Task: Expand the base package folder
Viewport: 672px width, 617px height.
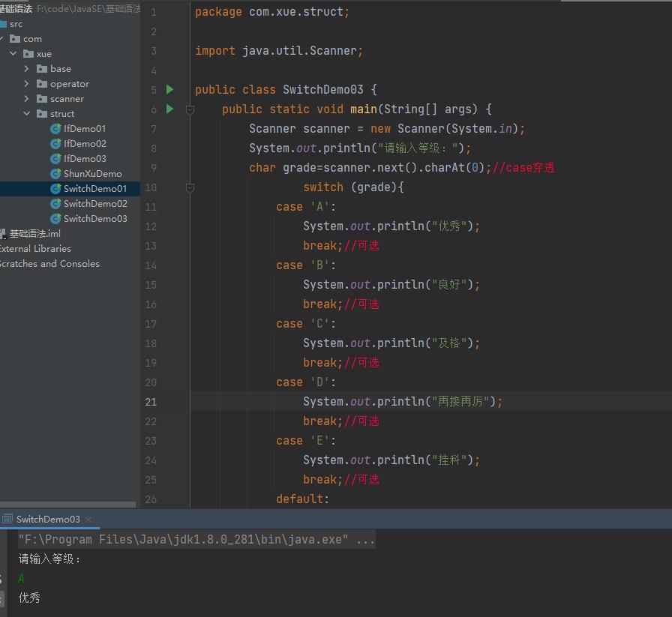Action: (x=26, y=68)
